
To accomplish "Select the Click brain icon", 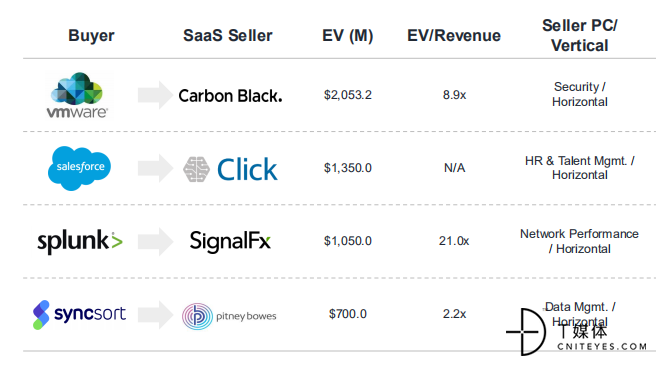I will point(196,169).
